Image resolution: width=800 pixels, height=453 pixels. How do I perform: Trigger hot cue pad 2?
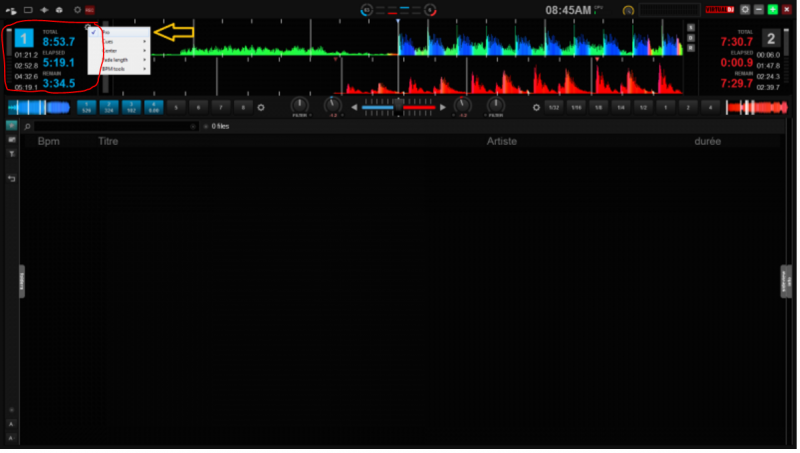[x=109, y=108]
